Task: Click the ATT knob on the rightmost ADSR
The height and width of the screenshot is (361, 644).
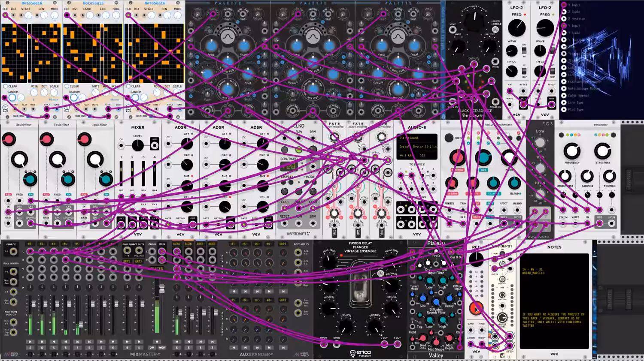Action: [x=262, y=144]
